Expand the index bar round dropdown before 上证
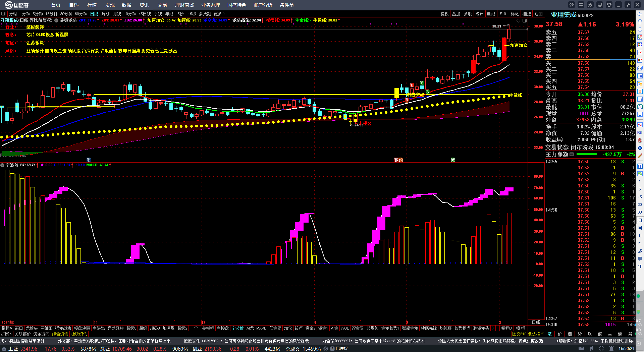The image size is (644, 352). tap(4, 349)
